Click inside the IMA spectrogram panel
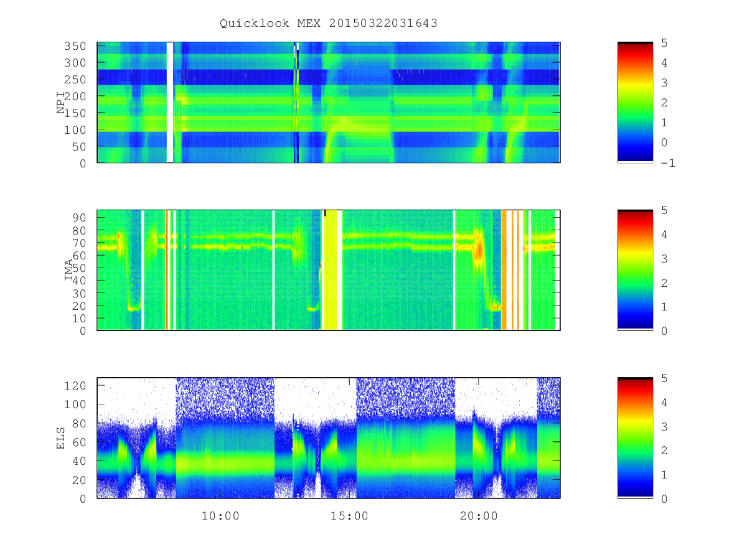Image resolution: width=747 pixels, height=560 pixels. (x=328, y=270)
